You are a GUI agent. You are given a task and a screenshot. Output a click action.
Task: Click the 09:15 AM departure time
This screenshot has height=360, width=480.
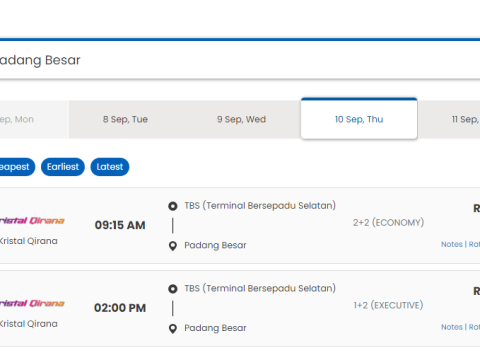(x=120, y=225)
